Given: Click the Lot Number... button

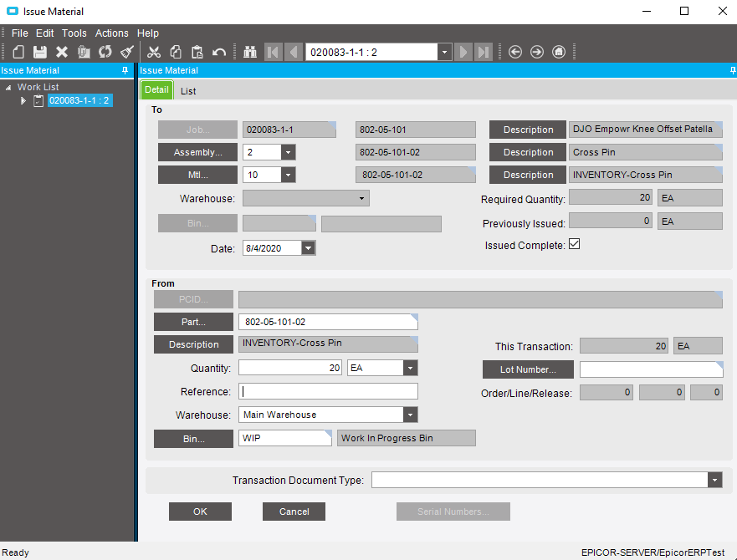Looking at the screenshot, I should 528,369.
